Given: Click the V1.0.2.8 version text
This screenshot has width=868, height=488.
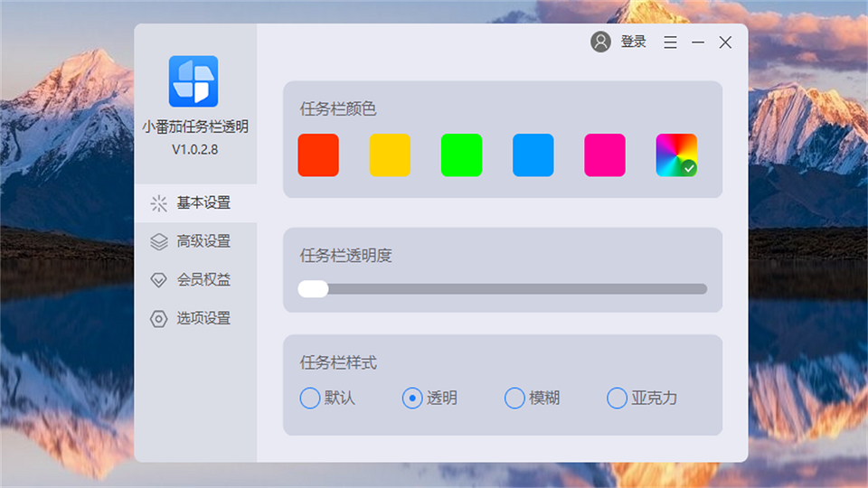Looking at the screenshot, I should tap(195, 149).
